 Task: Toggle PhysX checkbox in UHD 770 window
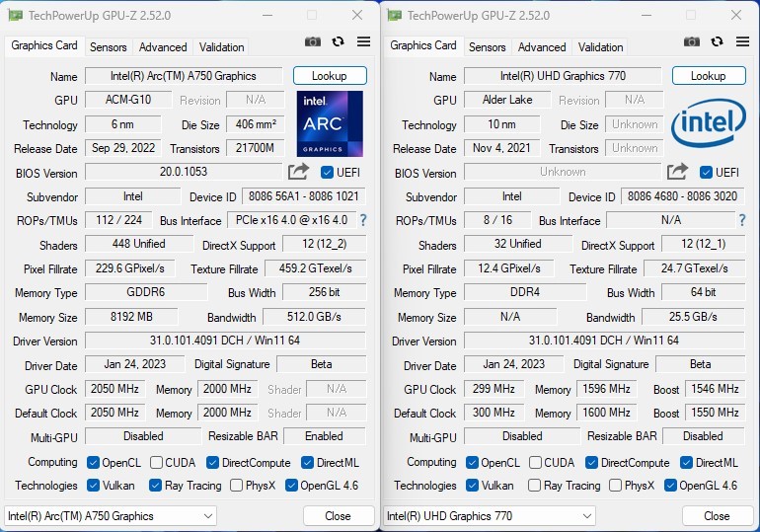tap(615, 485)
